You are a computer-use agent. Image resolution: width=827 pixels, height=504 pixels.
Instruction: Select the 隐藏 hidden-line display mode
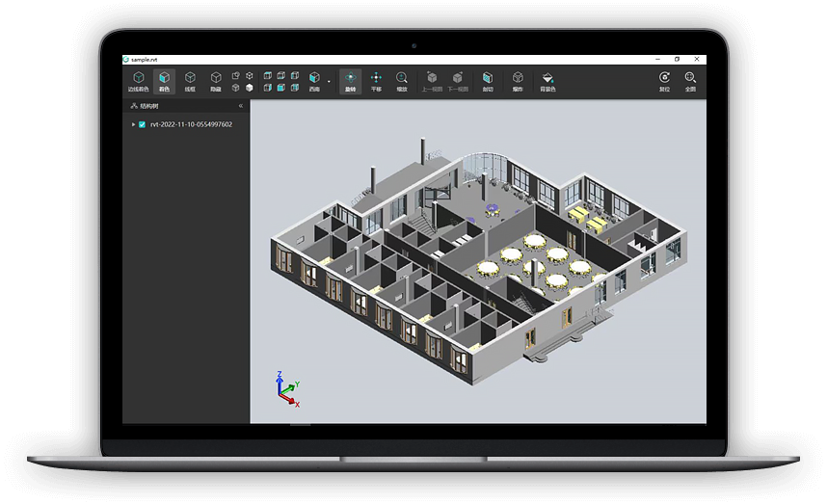[x=216, y=81]
